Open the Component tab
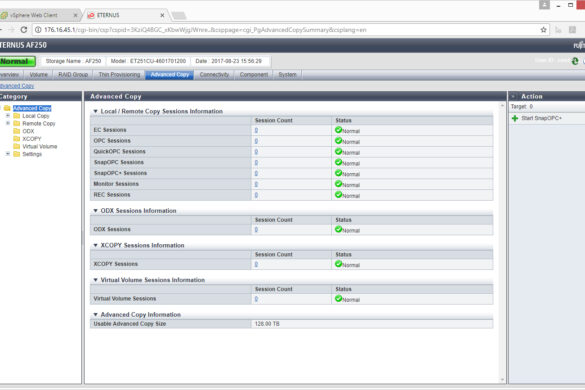 coord(254,75)
